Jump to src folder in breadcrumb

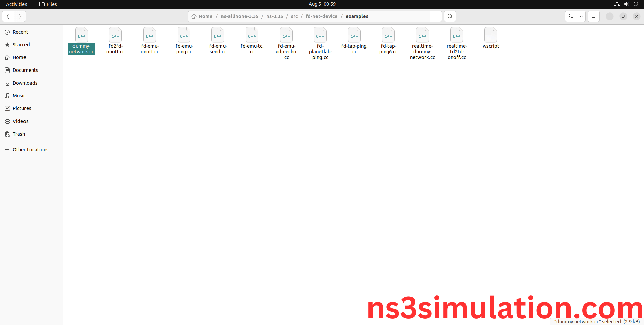pos(294,16)
